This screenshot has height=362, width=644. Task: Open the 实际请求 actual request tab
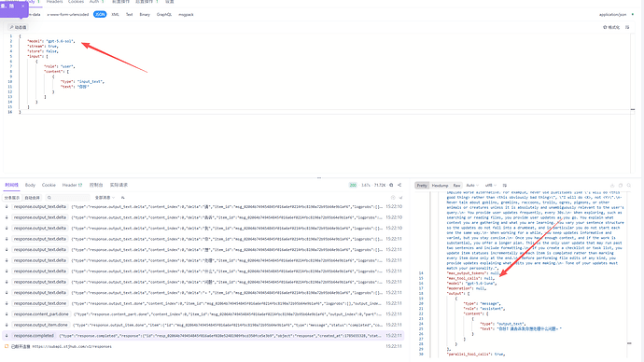pos(119,185)
